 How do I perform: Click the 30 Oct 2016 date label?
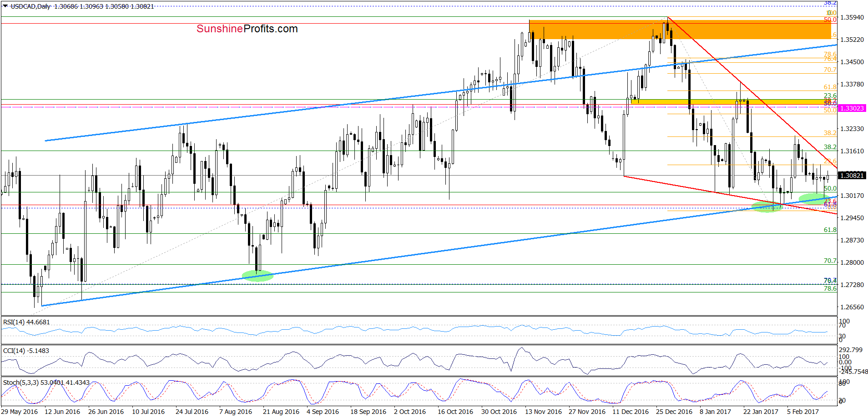pyautogui.click(x=499, y=412)
